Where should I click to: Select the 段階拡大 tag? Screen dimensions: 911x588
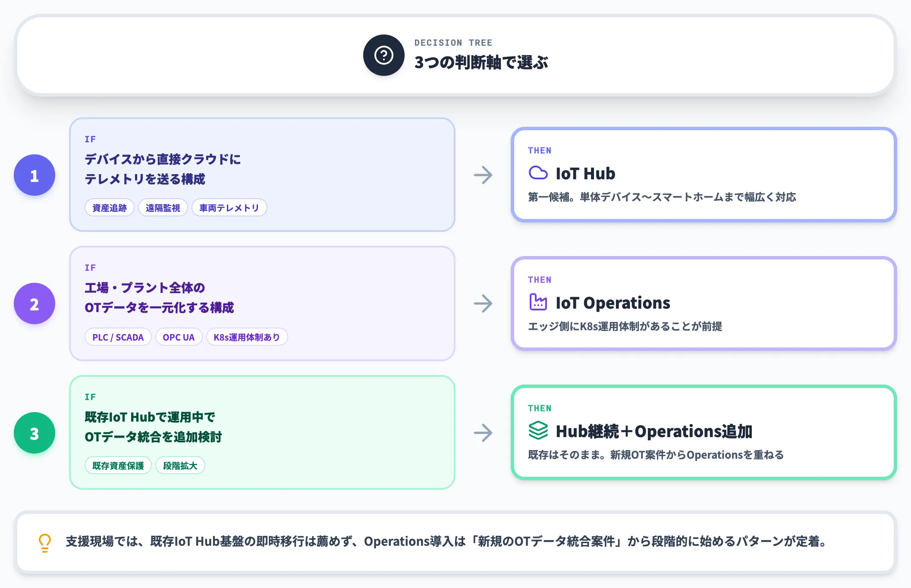(x=180, y=466)
